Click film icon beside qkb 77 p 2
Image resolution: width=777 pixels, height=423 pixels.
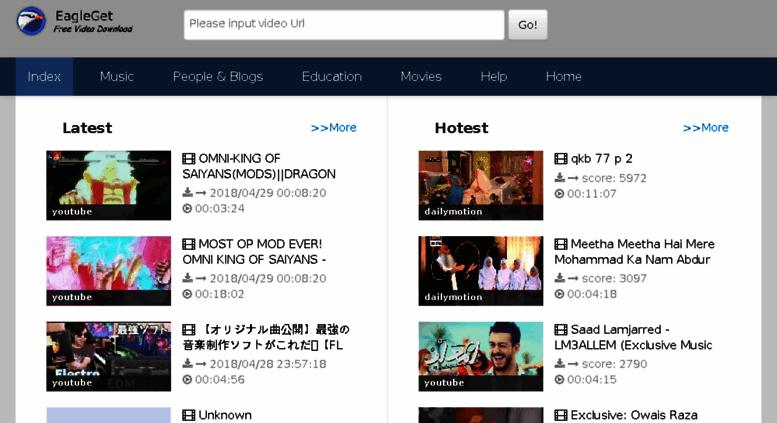[x=561, y=159]
